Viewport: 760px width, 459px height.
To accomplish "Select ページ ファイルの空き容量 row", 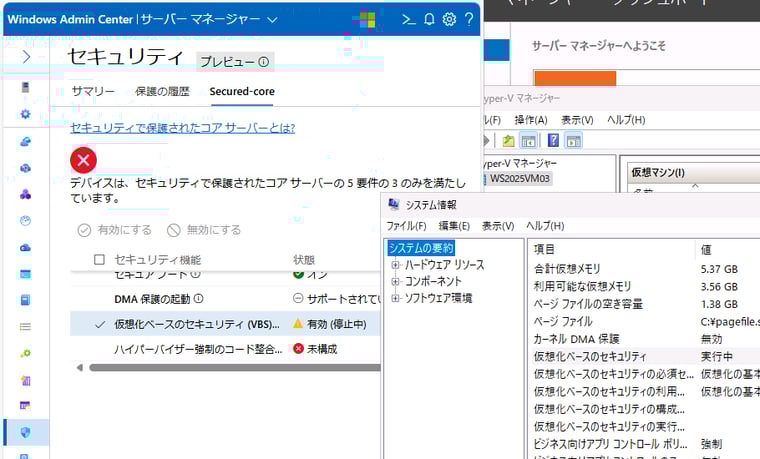I will click(x=646, y=304).
